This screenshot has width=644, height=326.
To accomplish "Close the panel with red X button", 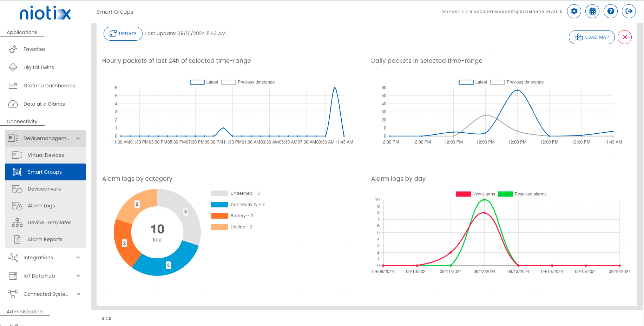I will point(625,37).
